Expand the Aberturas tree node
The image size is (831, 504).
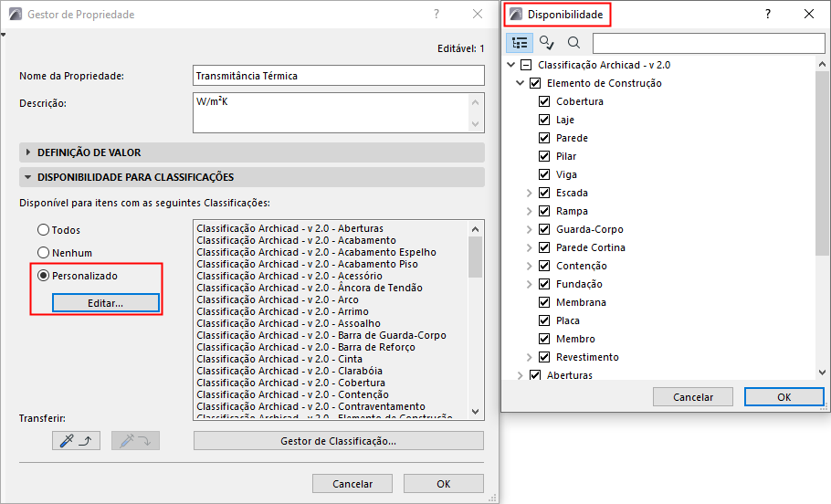(x=520, y=375)
